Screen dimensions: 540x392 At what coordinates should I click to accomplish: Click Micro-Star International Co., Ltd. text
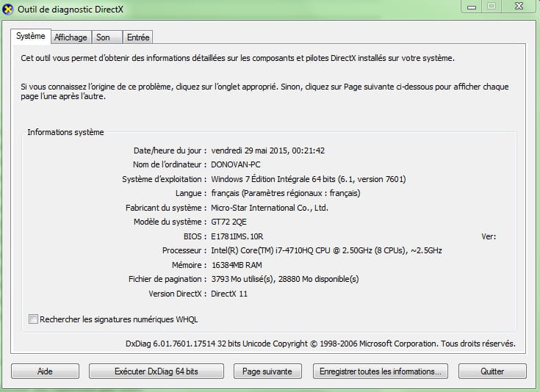point(270,208)
